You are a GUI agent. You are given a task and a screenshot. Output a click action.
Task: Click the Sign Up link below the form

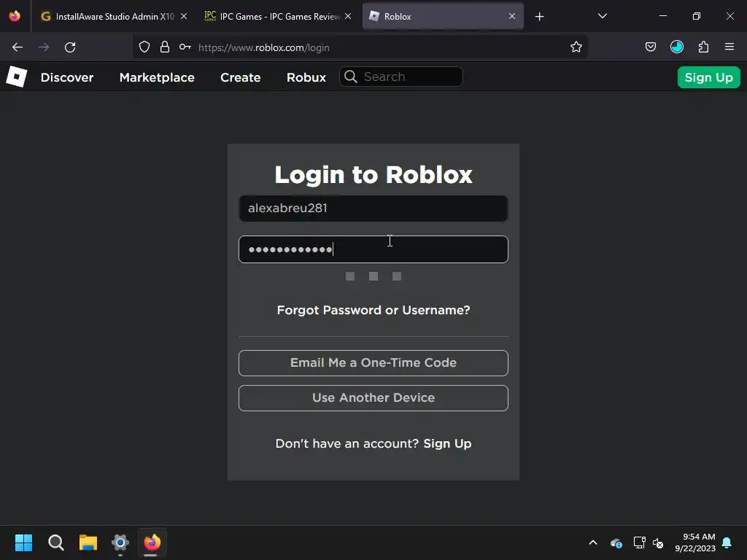(x=447, y=443)
